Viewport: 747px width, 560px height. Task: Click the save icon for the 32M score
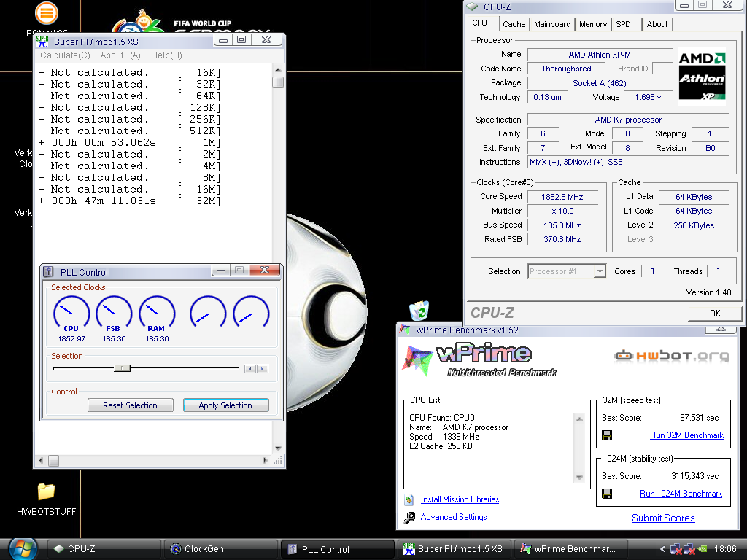click(607, 435)
